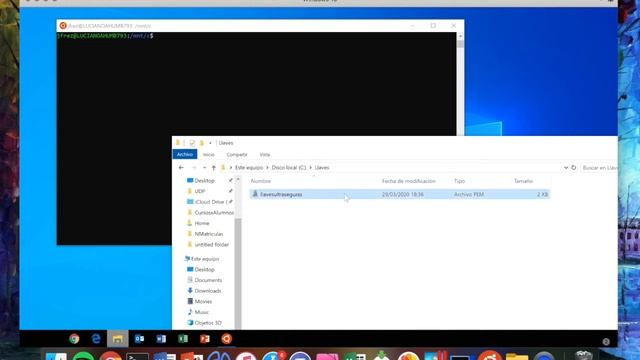Click Llaves in the address breadcrumb
The width and height of the screenshot is (640, 360).
click(322, 168)
